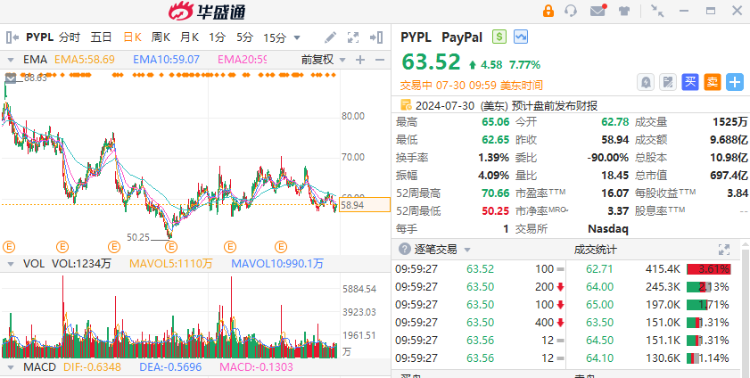Image resolution: width=750 pixels, height=378 pixels.
Task: Zoom in chart with plus icon
Action: (360, 60)
